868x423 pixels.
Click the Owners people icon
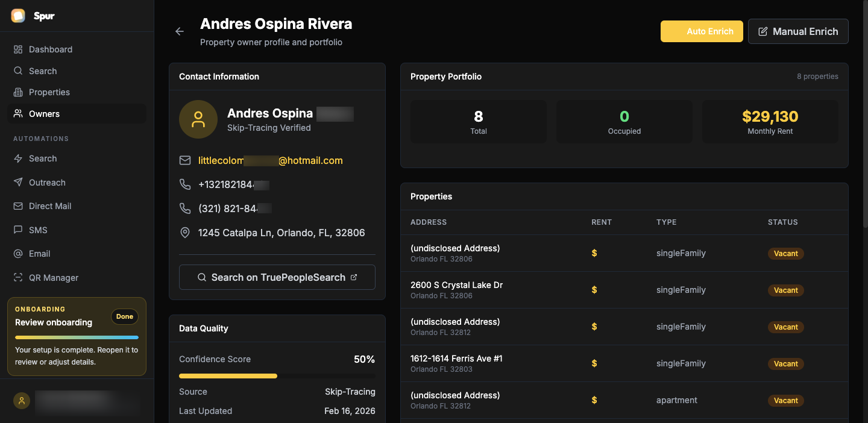coord(18,114)
